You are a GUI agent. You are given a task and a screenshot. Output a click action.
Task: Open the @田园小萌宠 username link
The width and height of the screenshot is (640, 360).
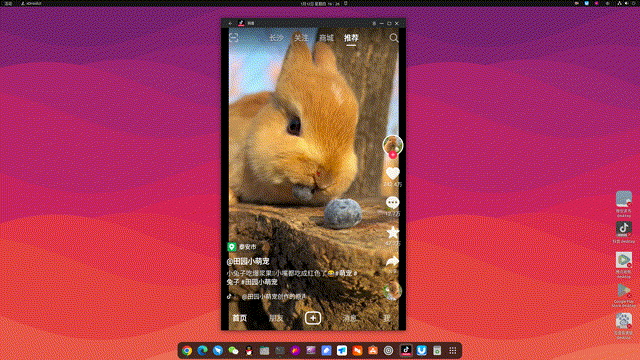click(248, 261)
